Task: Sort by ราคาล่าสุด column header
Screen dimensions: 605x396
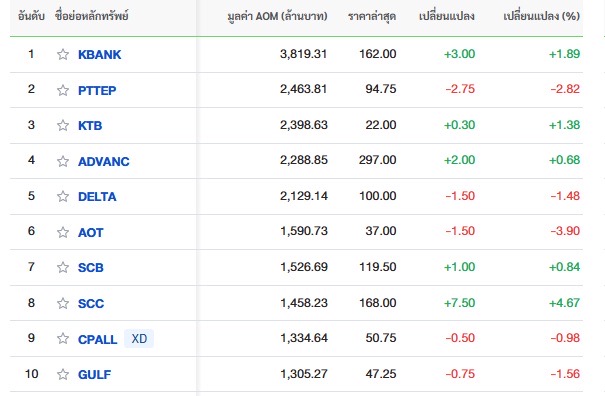Action: tap(372, 16)
